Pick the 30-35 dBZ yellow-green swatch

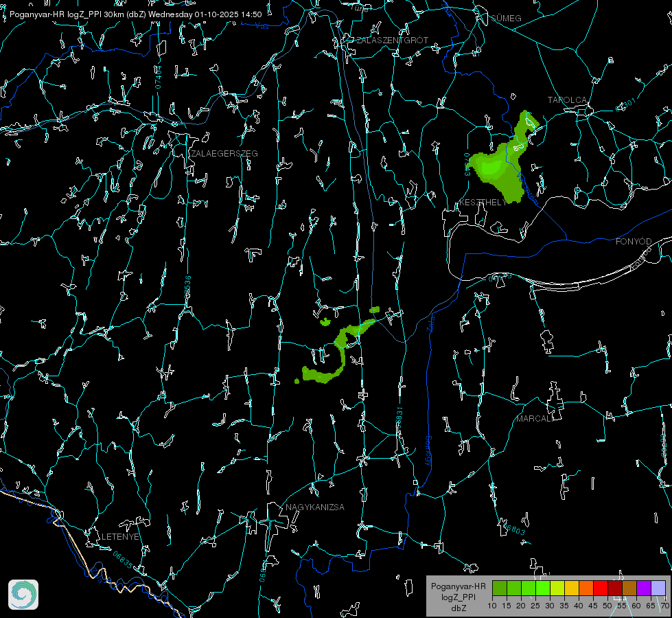click(x=557, y=588)
